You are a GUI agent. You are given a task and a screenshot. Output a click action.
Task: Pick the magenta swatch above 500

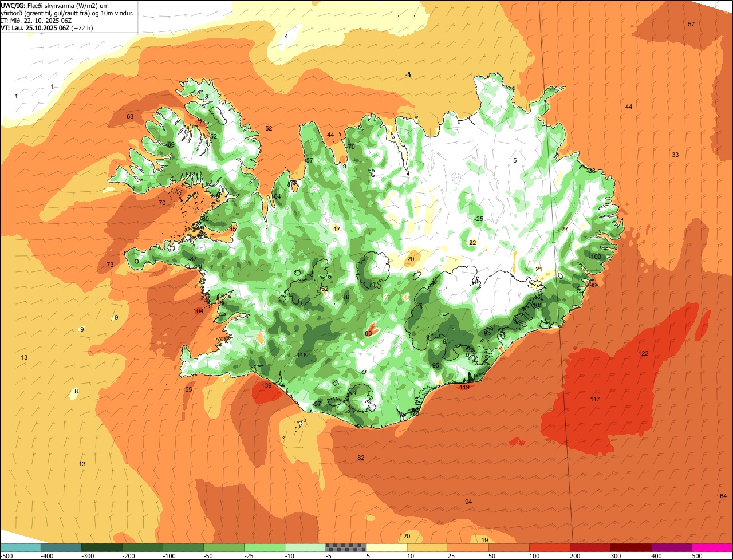712,547
